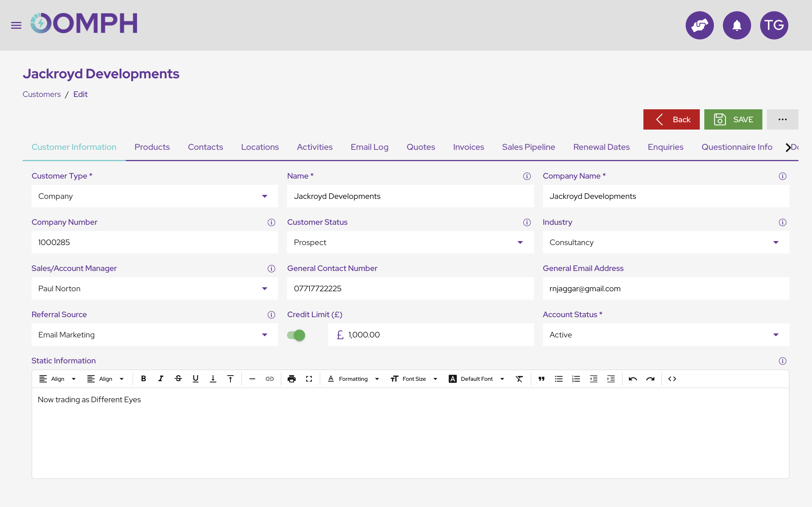This screenshot has width=812, height=507.
Task: Apply strikethrough to text
Action: click(x=178, y=379)
